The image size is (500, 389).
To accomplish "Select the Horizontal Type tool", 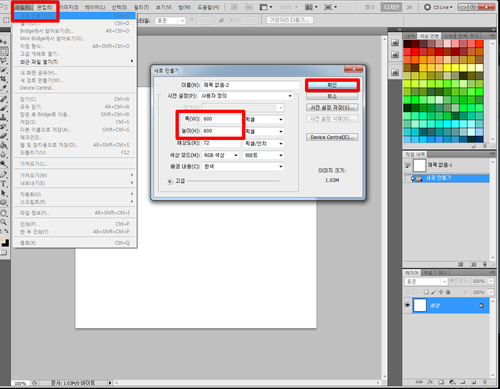I will coord(3,184).
